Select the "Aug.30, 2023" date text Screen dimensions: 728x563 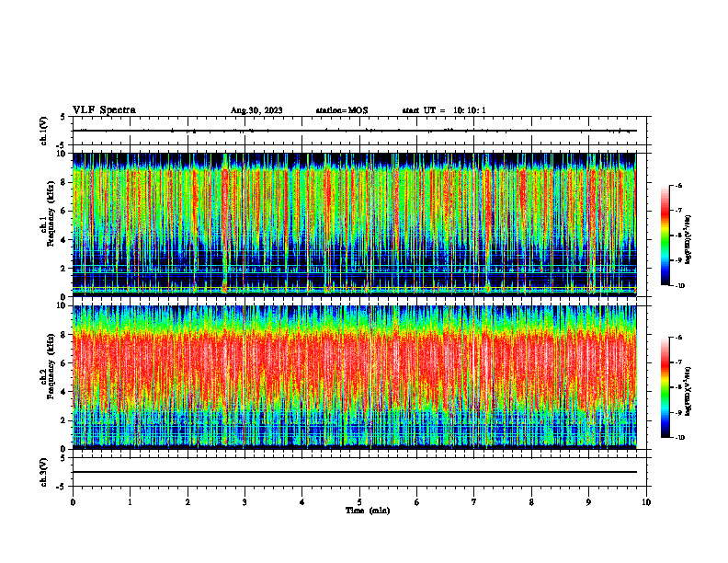point(256,110)
